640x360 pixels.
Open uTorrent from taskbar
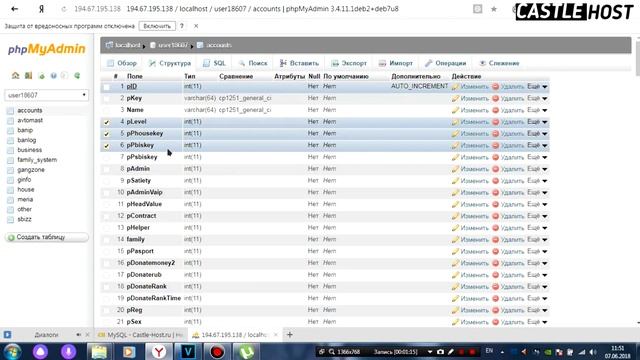(246, 351)
